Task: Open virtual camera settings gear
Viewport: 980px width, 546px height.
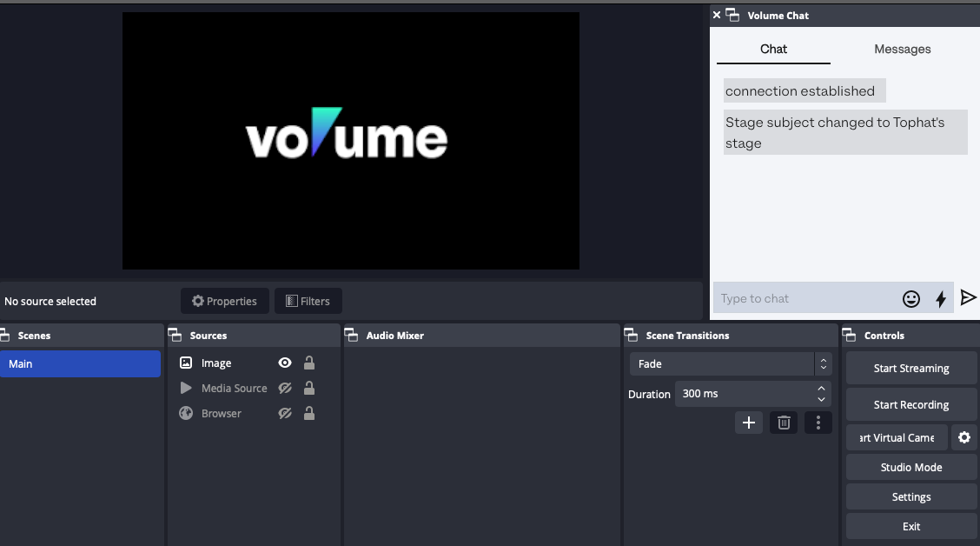Action: [x=964, y=438]
